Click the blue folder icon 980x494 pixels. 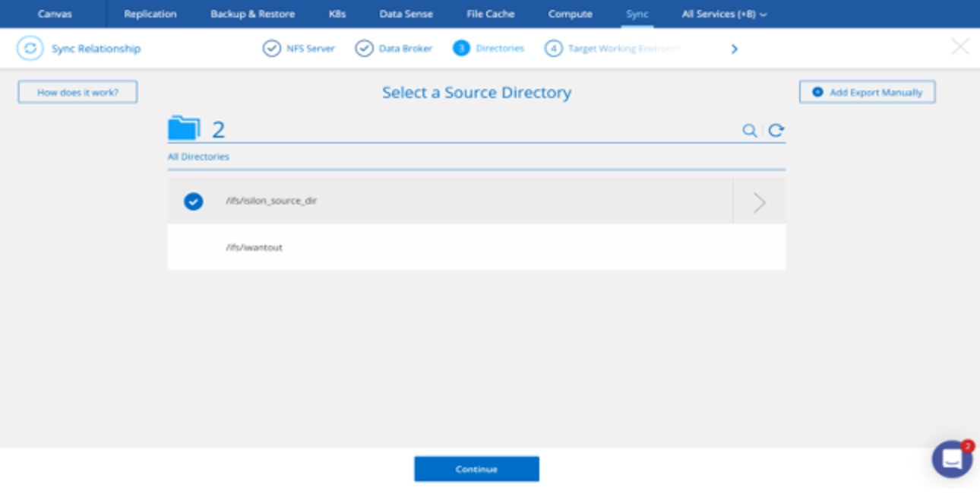coord(184,128)
